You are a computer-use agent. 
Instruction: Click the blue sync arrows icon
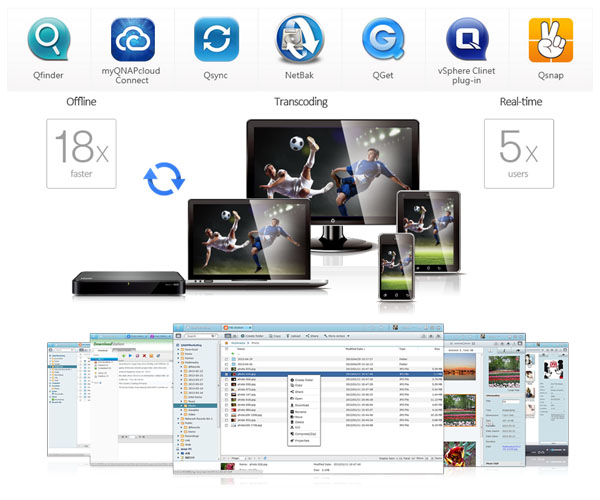pyautogui.click(x=164, y=179)
